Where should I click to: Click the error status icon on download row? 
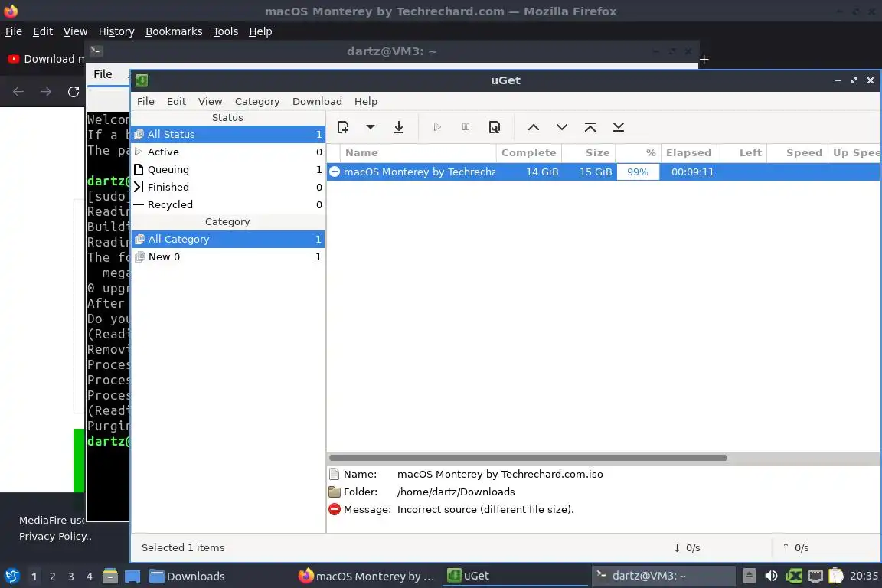point(334,171)
